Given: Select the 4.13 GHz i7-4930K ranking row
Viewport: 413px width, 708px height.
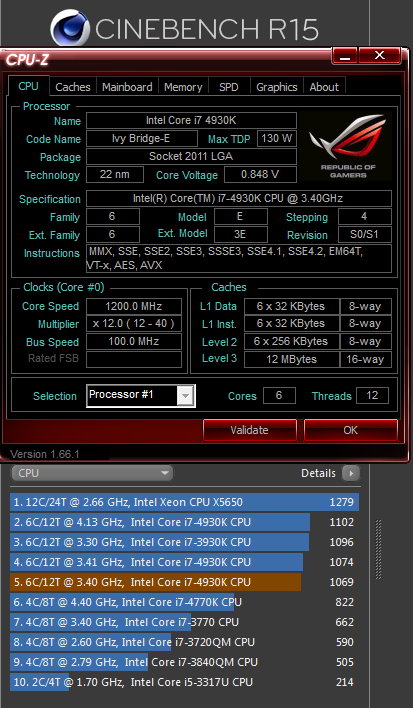Looking at the screenshot, I should 184,522.
